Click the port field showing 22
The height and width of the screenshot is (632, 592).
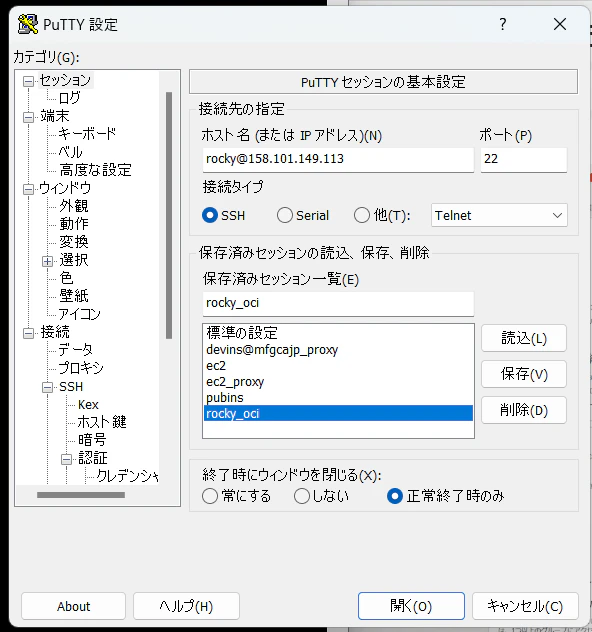(x=523, y=160)
